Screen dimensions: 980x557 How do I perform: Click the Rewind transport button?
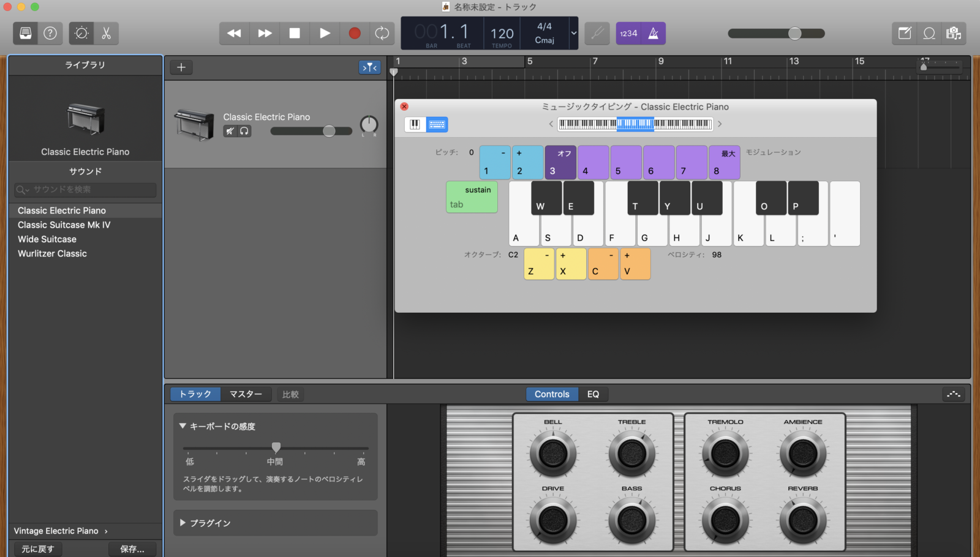[234, 33]
